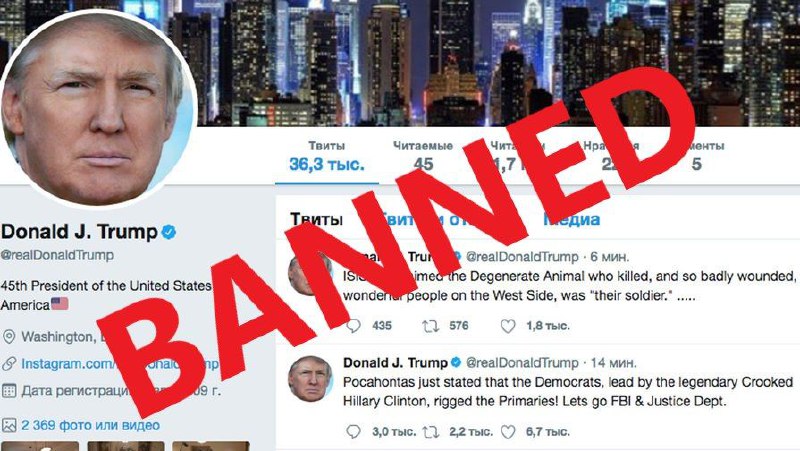Click reply icon on Degenerate Animal tweet
Viewport: 800px width, 451px height.
point(353,326)
